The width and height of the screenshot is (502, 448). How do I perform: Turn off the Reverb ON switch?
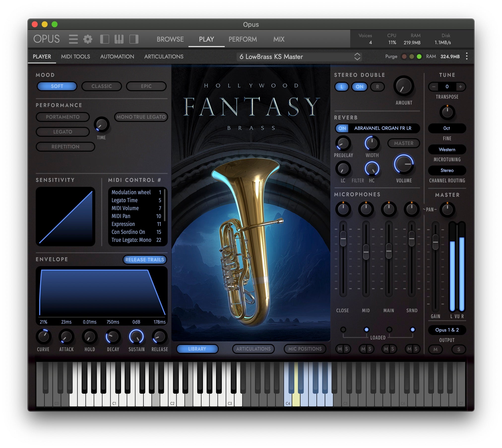pos(342,128)
